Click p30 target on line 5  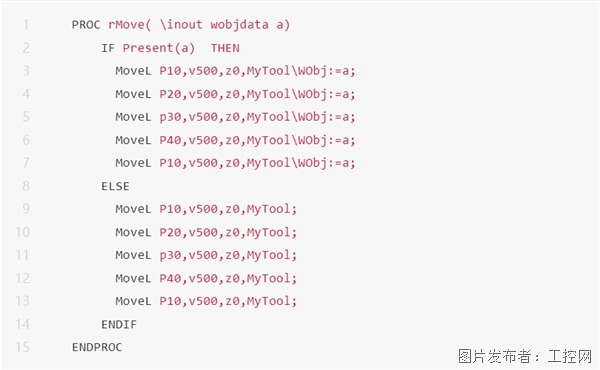[x=170, y=117]
